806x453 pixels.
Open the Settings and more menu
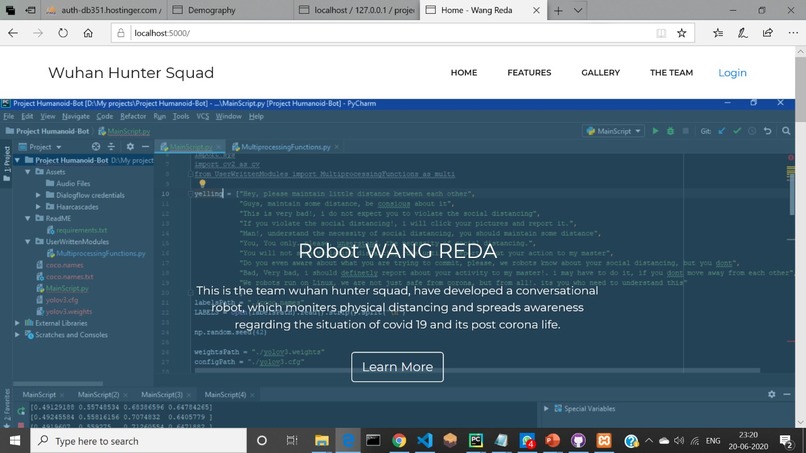[x=793, y=33]
